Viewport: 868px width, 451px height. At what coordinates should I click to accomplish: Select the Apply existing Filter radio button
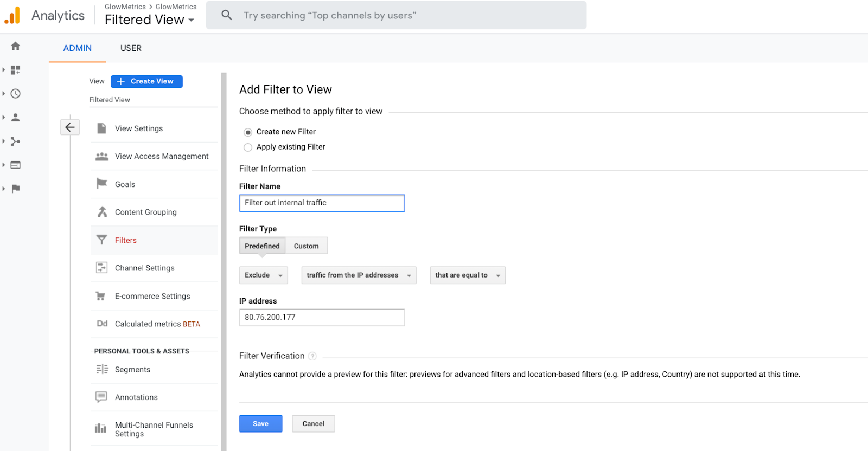[x=248, y=147]
